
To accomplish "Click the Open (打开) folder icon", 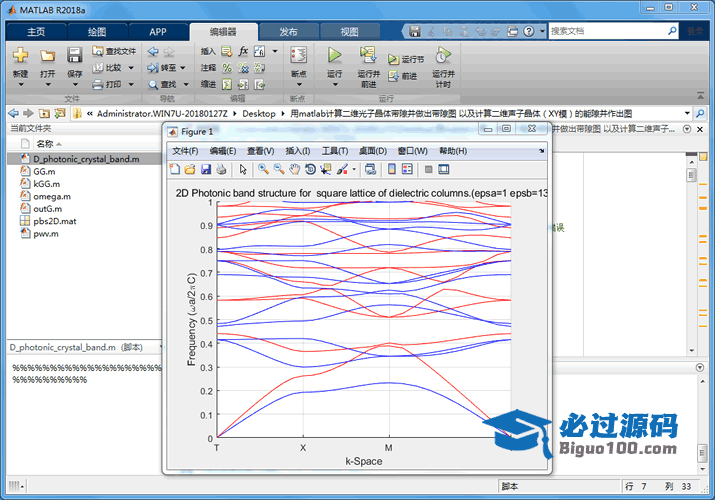I will (47, 55).
